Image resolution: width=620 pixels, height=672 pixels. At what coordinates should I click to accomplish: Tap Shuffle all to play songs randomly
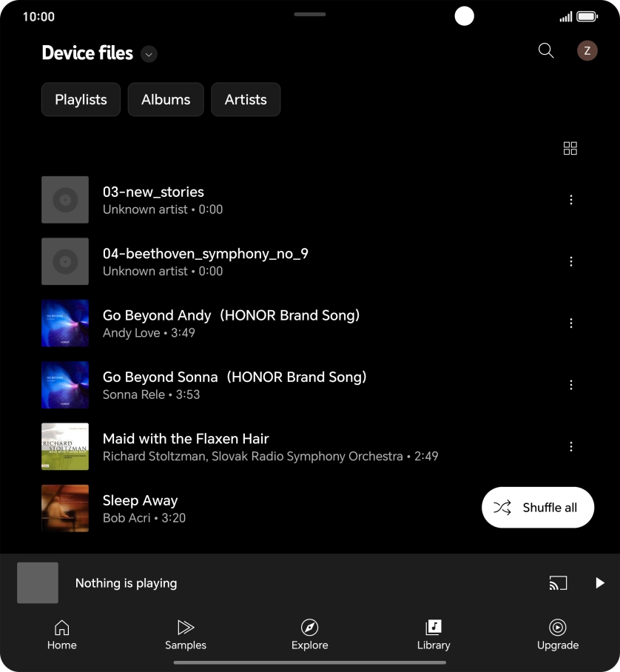[537, 508]
